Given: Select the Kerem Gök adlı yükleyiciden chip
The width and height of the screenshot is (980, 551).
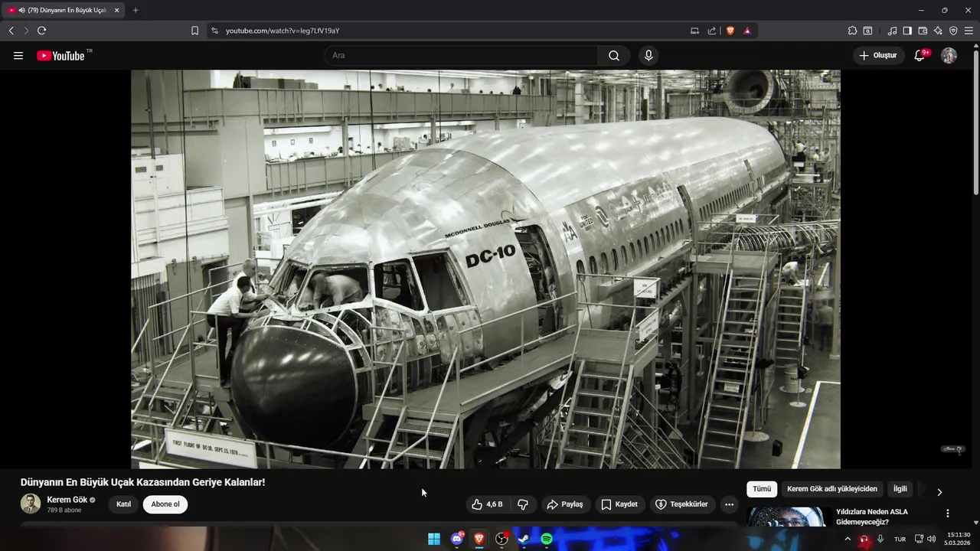Looking at the screenshot, I should 832,489.
